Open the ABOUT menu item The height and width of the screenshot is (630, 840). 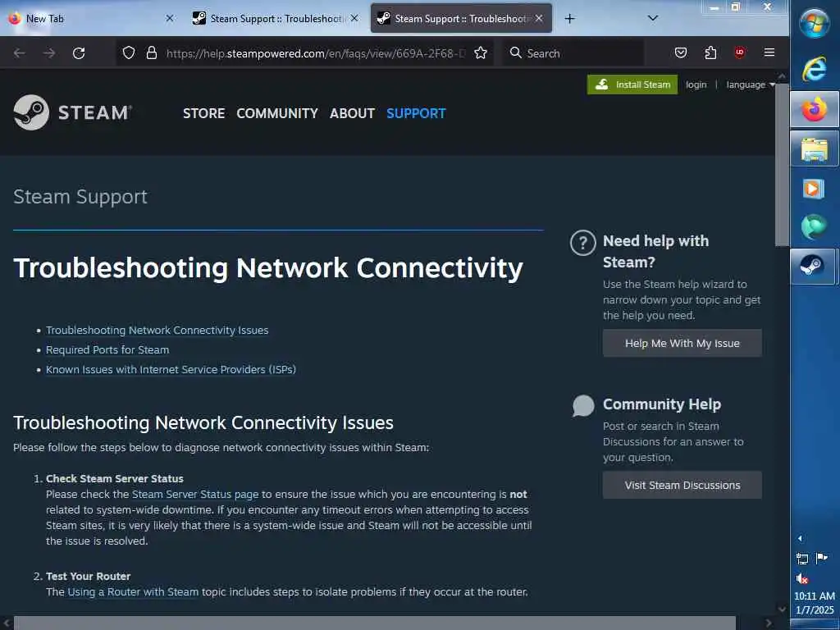352,113
